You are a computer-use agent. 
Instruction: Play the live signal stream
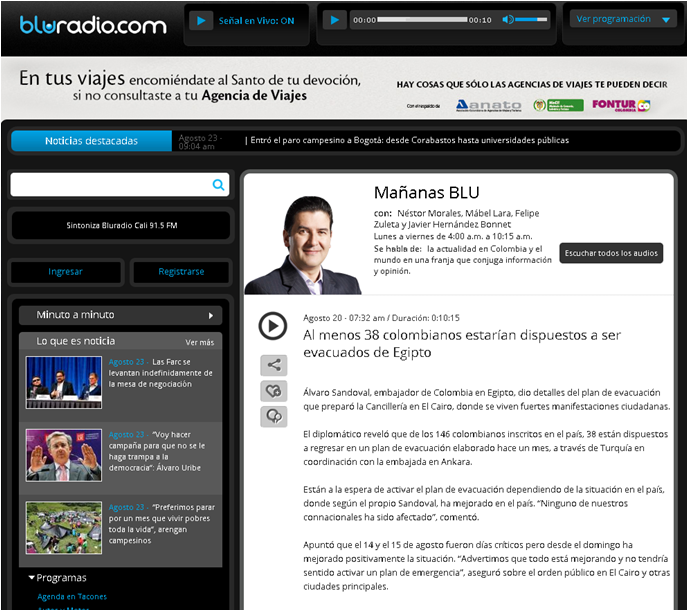click(x=201, y=21)
